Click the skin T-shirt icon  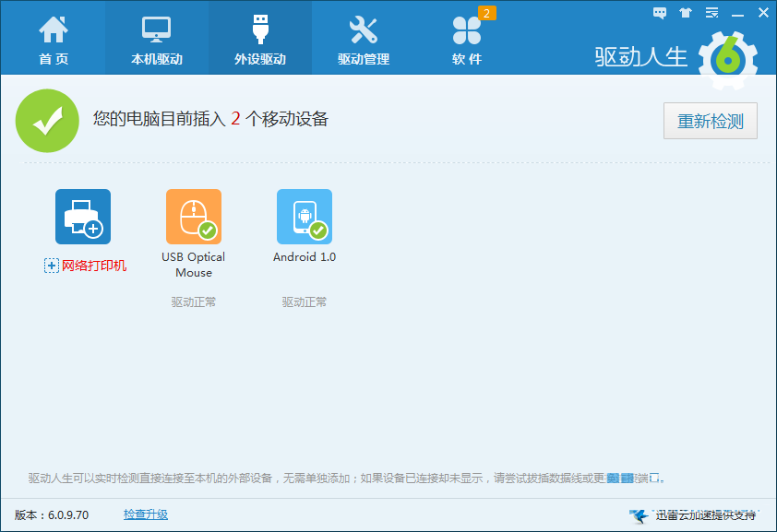point(685,13)
